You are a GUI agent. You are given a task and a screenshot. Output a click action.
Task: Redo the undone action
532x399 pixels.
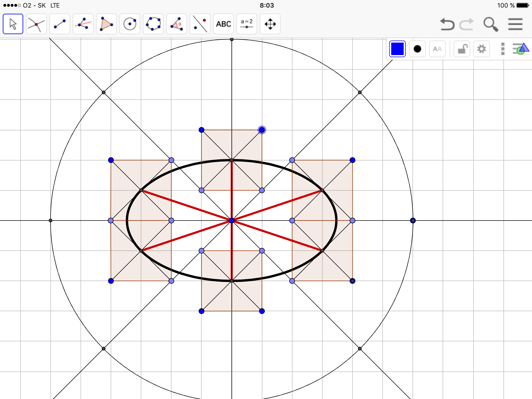(x=467, y=24)
